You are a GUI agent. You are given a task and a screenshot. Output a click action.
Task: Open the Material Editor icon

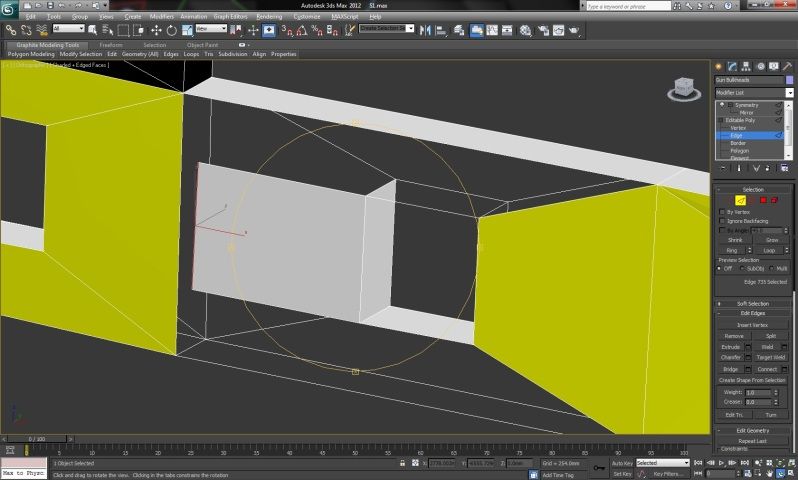[525, 31]
